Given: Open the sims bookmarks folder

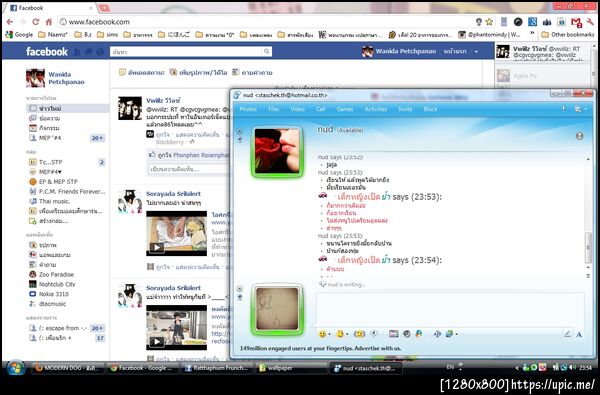Looking at the screenshot, I should (x=108, y=34).
